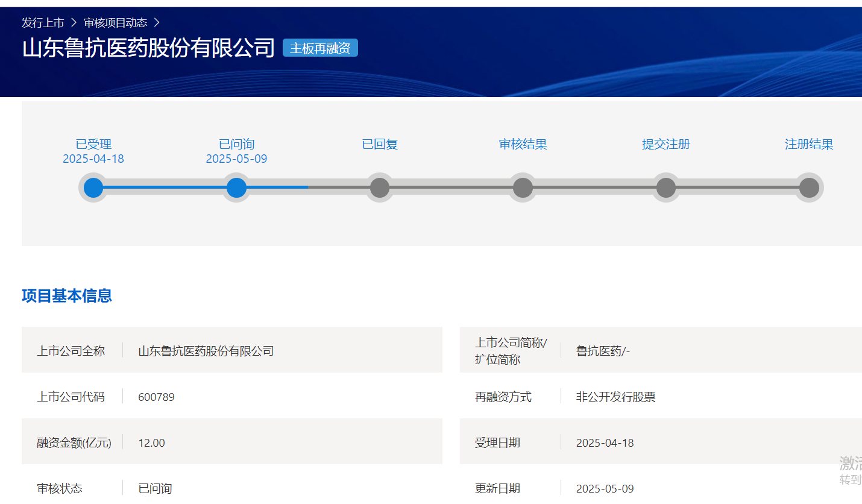This screenshot has width=862, height=504.
Task: Click the 再融资方式 field label
Action: (x=503, y=397)
